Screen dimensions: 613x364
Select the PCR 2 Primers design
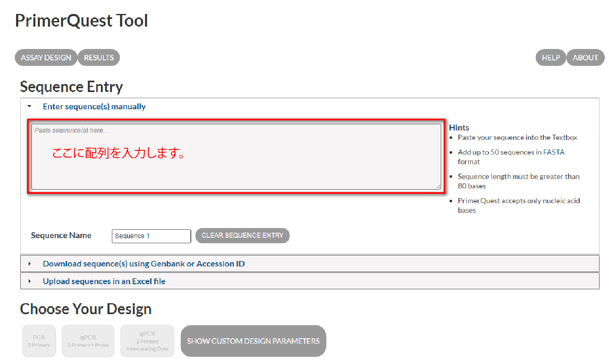(39, 341)
